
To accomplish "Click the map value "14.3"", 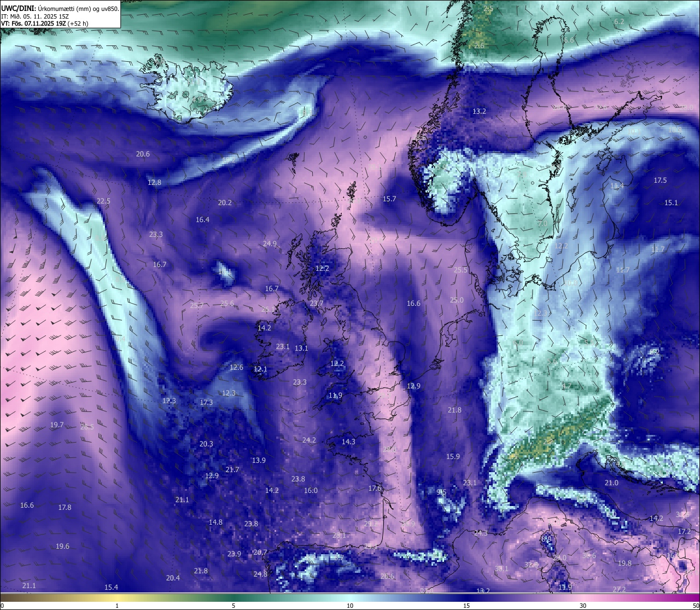I will tap(348, 441).
